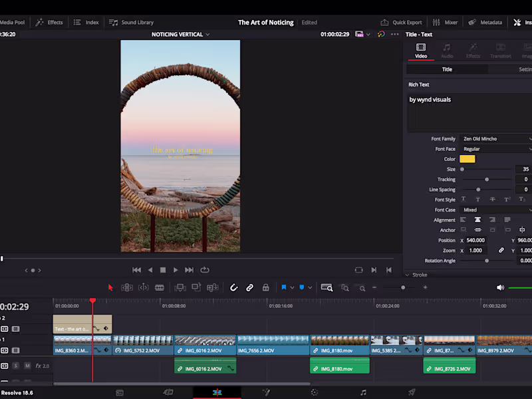
Task: Switch to the inspector Transition tab
Action: pos(501,51)
